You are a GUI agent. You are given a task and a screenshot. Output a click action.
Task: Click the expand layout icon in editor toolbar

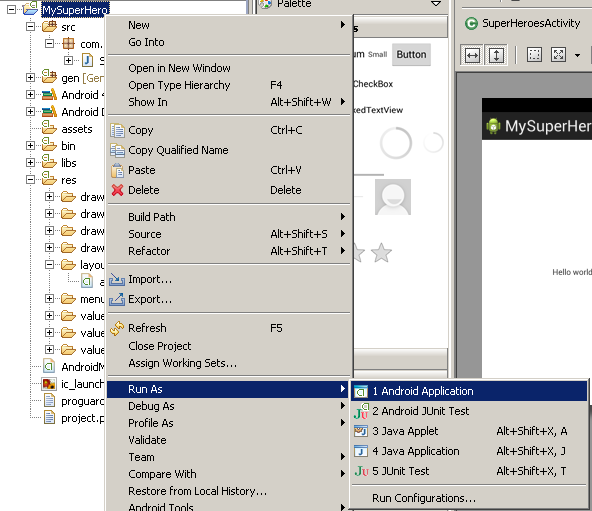[558, 55]
